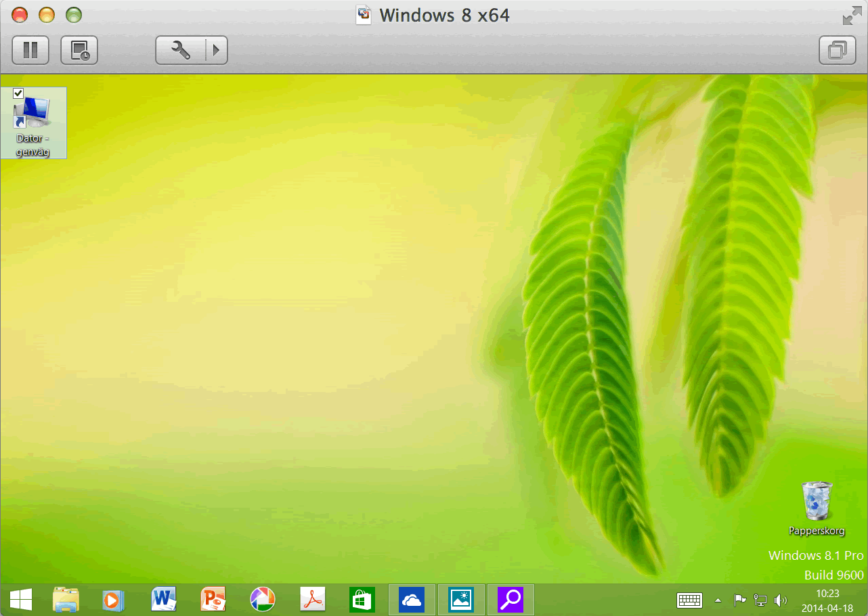Open the touch keyboard
Image resolution: width=868 pixels, height=616 pixels.
click(689, 600)
